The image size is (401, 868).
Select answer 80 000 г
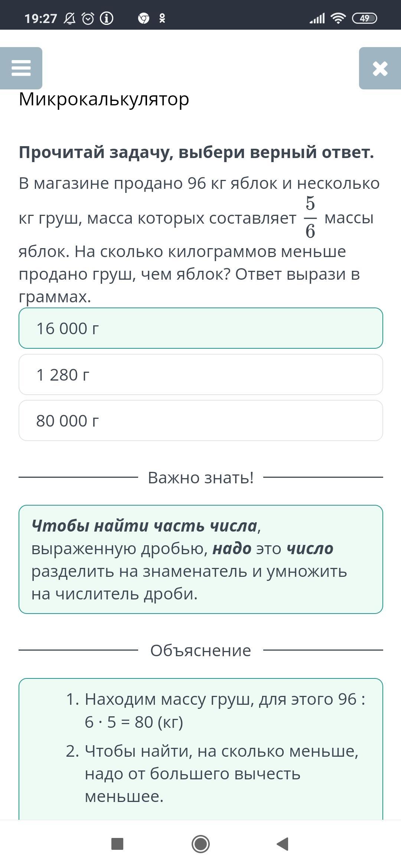click(x=201, y=421)
